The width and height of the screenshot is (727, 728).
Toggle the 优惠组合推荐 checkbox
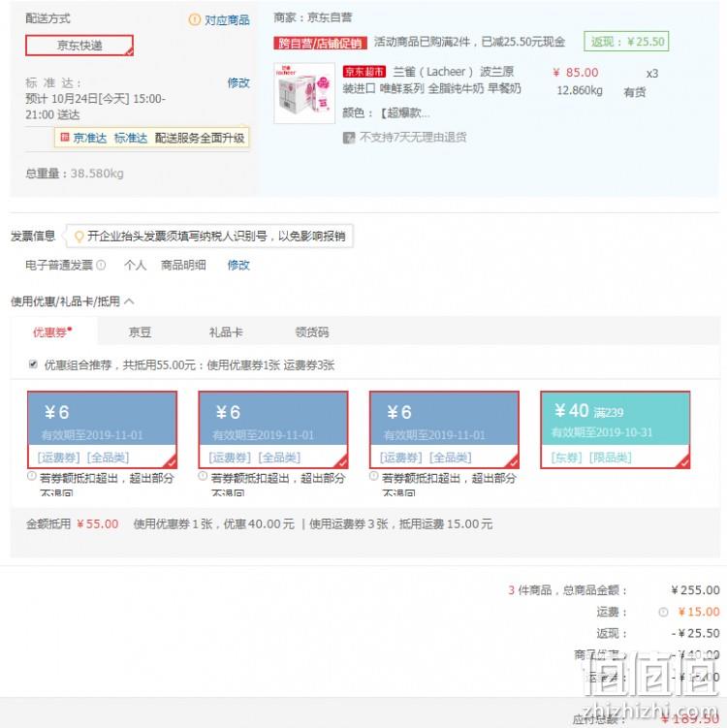click(33, 364)
